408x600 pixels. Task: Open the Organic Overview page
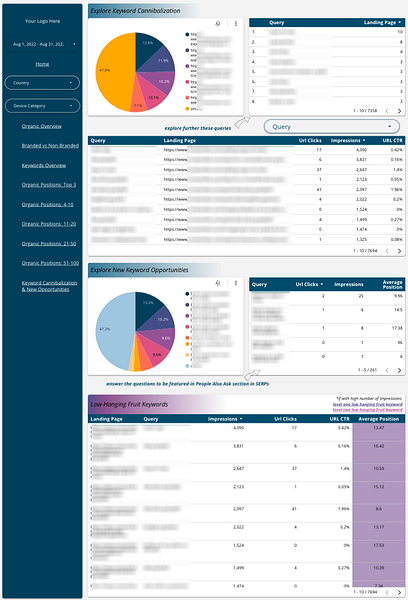(42, 126)
